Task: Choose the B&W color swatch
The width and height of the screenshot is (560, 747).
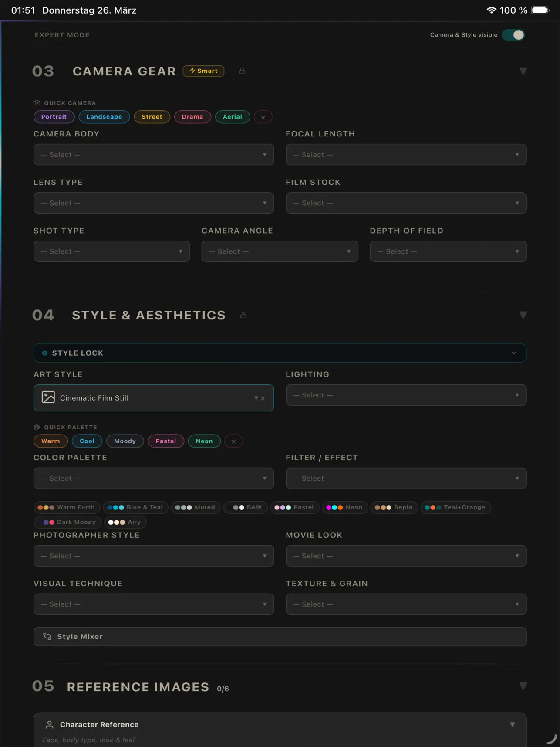Action: (x=245, y=507)
